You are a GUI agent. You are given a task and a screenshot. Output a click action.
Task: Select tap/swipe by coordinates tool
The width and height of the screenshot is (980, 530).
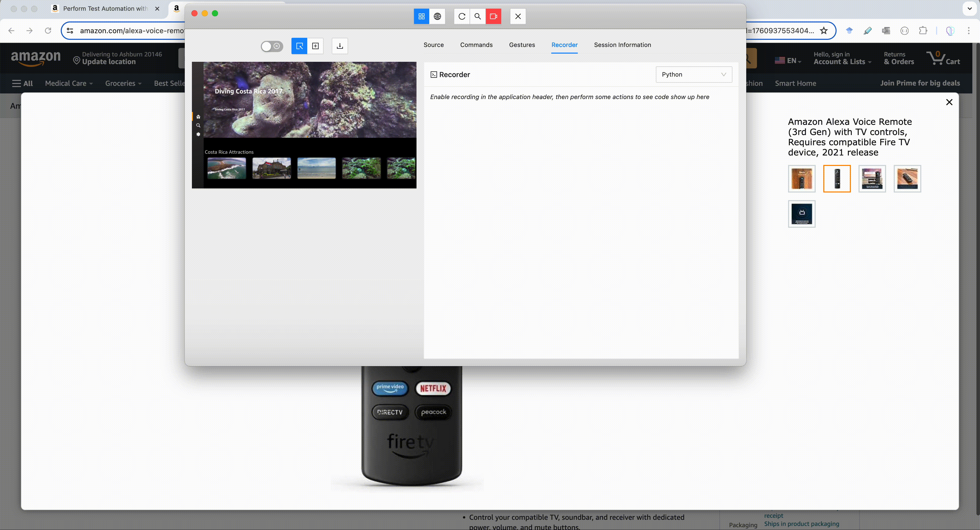tap(315, 46)
